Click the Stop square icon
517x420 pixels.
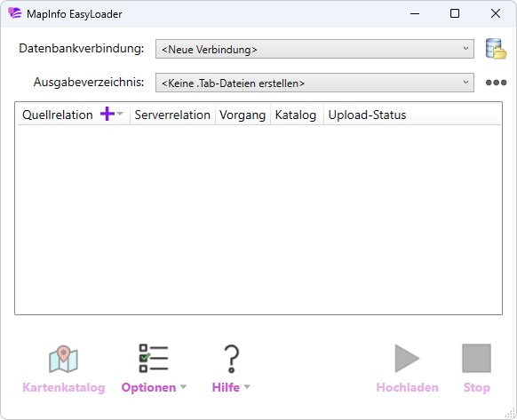coord(476,359)
